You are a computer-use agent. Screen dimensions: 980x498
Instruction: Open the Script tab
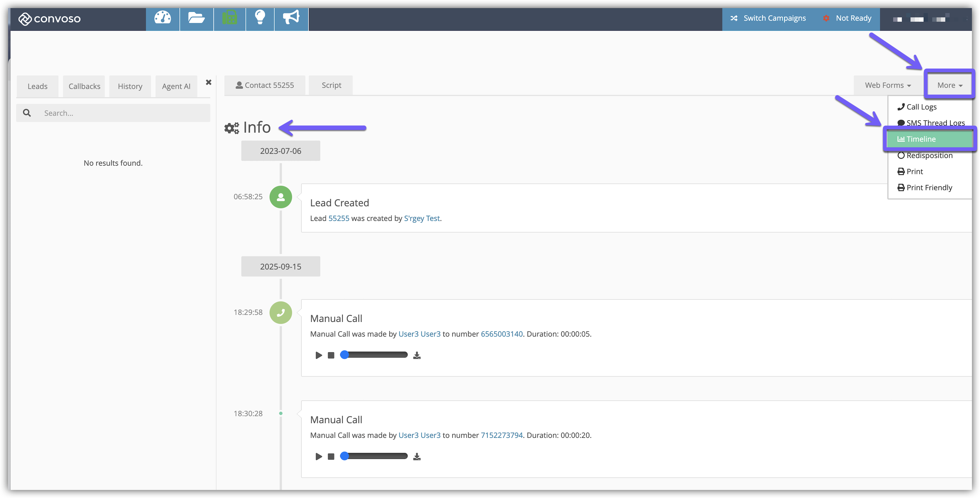tap(331, 85)
